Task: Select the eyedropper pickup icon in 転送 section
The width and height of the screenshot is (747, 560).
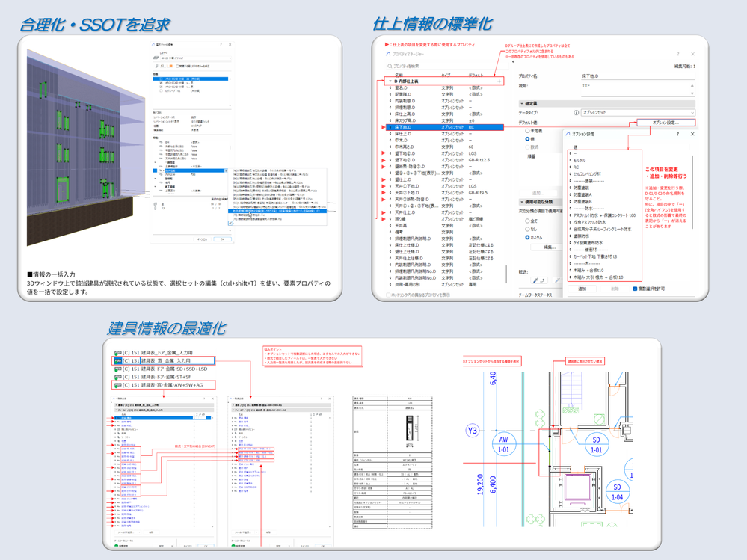Action: coord(535,280)
